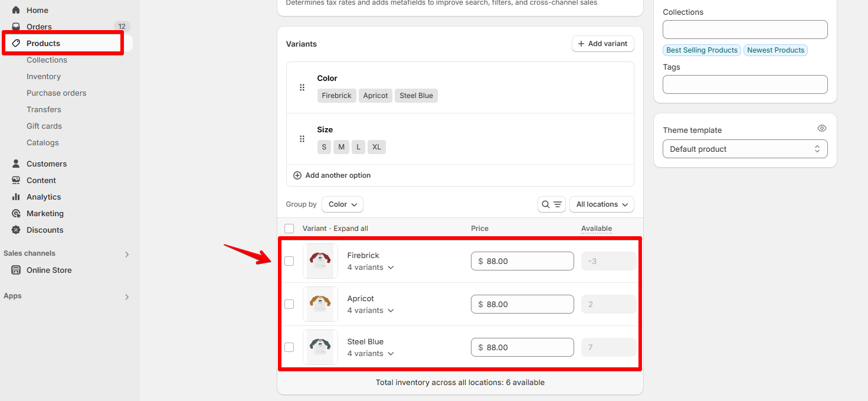Expand Apricot's 4 variants
The height and width of the screenshot is (401, 868).
click(371, 311)
